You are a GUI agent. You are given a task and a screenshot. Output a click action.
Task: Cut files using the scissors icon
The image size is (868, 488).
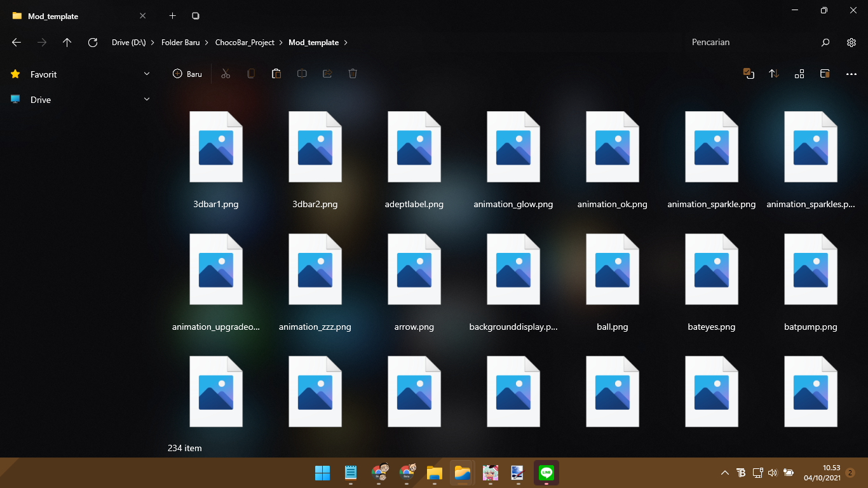pyautogui.click(x=226, y=74)
